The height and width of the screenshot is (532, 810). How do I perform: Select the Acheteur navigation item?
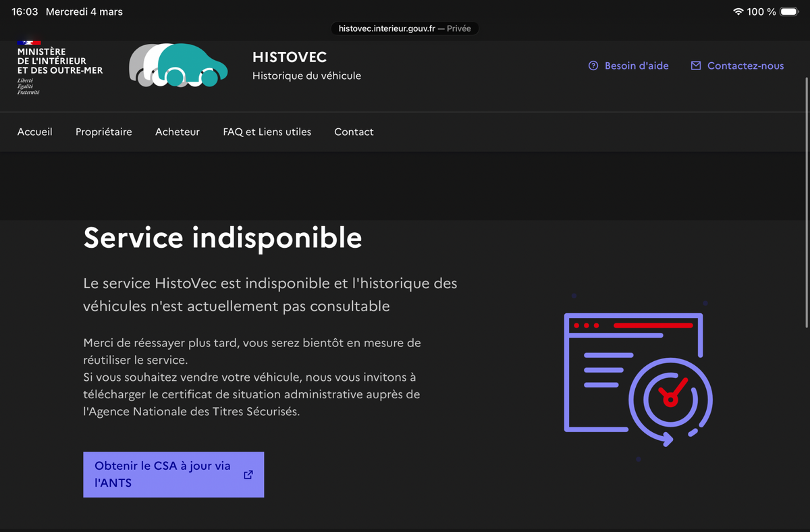(x=178, y=132)
